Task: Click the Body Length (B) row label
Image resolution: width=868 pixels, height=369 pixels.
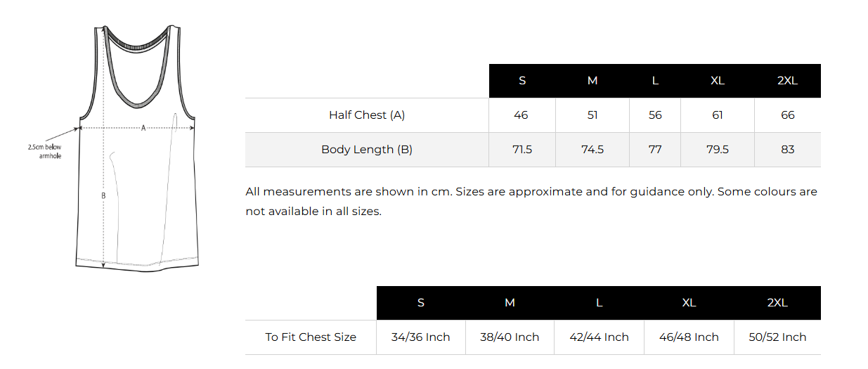Action: [x=367, y=150]
